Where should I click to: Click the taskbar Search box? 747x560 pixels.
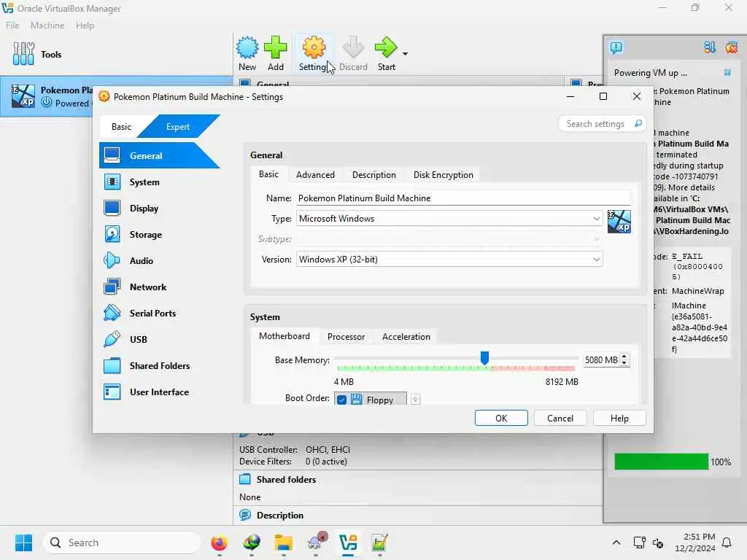tap(122, 542)
